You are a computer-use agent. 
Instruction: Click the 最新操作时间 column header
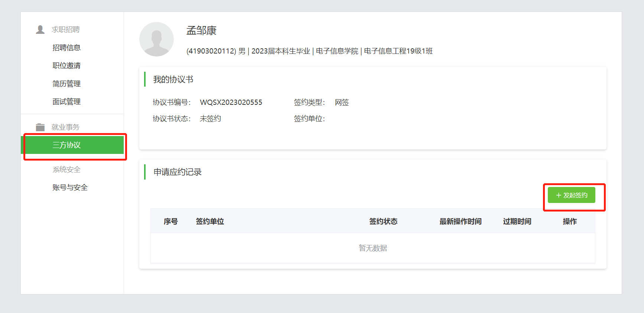point(460,222)
